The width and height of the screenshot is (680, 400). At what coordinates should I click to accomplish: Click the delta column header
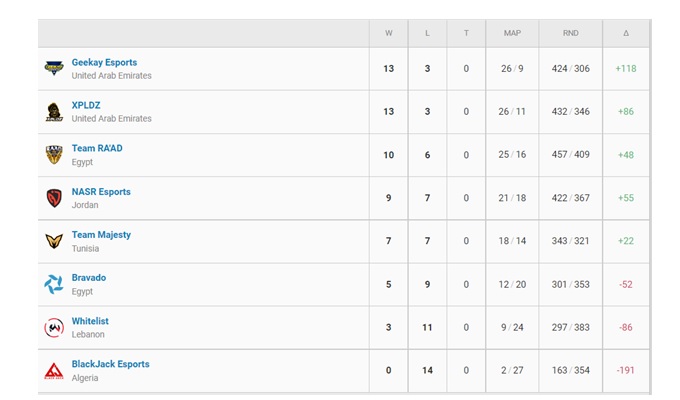(626, 33)
